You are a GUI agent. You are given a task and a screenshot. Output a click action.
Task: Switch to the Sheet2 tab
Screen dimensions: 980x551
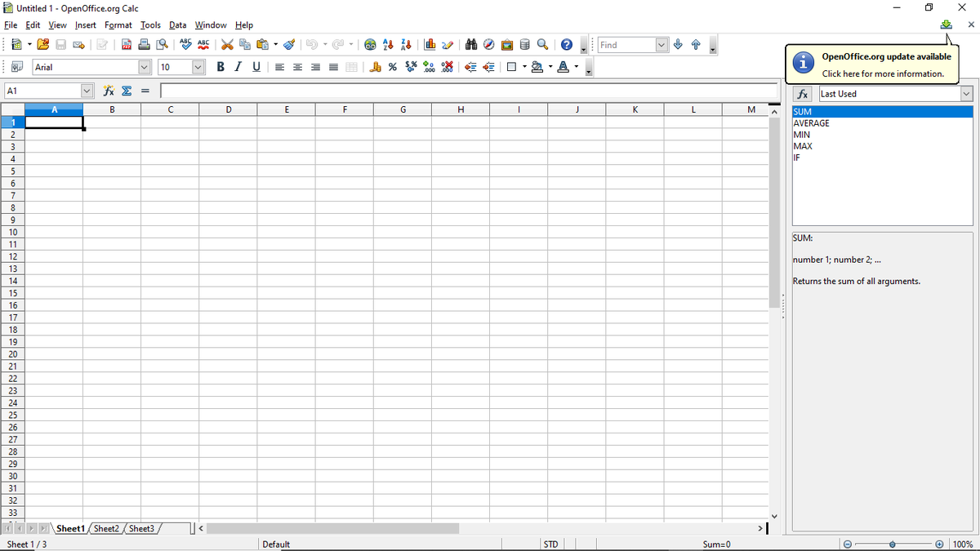pos(105,529)
